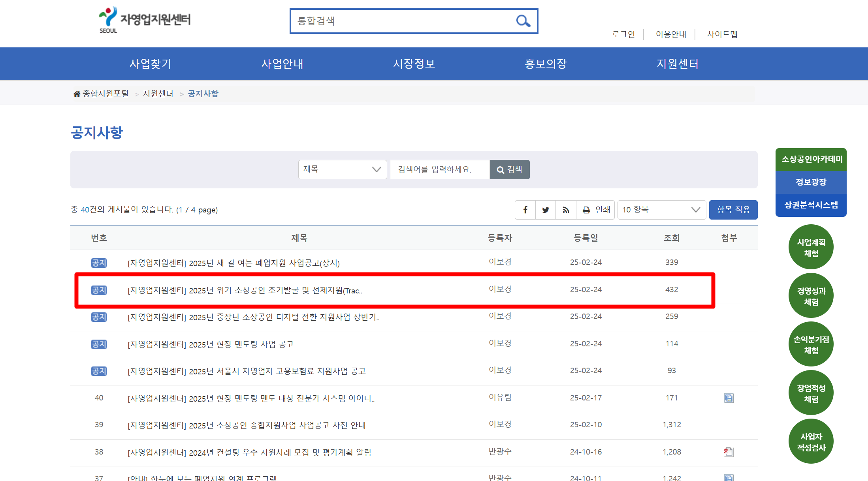Screen dimensions: 868x481
Task: Select the 지원센터 navigation menu
Action: pos(677,64)
